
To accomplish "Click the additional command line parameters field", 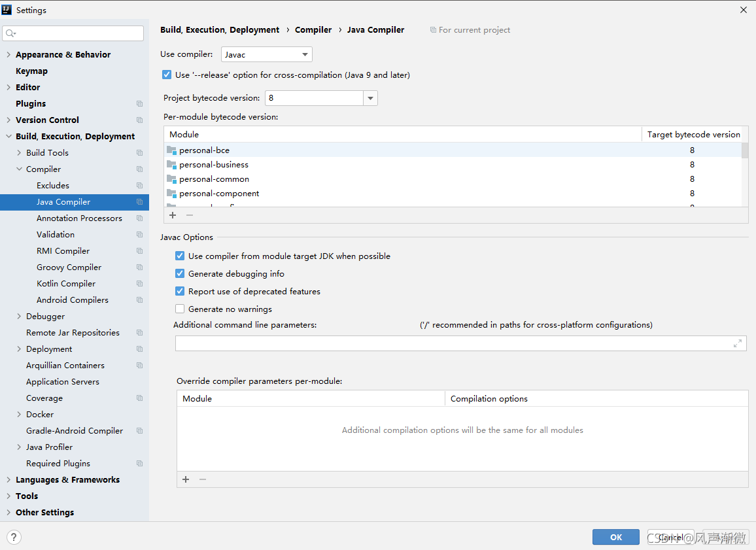I will point(451,343).
